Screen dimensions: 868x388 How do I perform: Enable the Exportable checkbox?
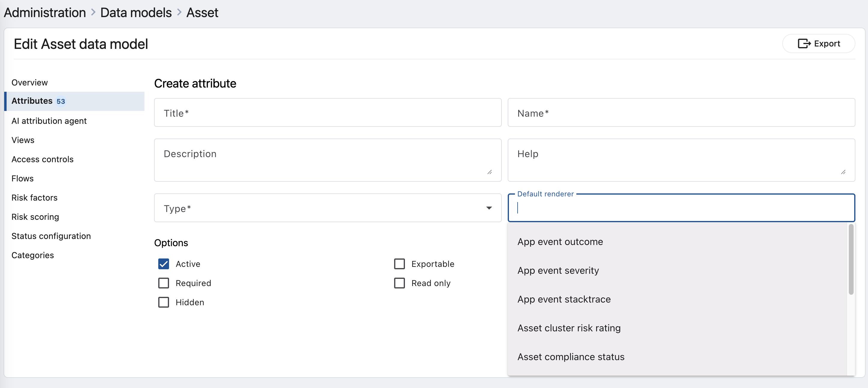point(400,264)
